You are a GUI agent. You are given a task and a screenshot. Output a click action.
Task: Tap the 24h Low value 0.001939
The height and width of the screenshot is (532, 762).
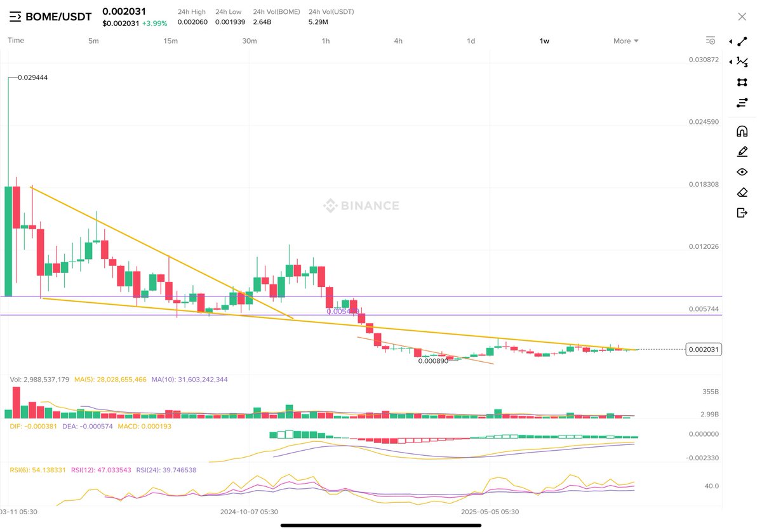230,22
